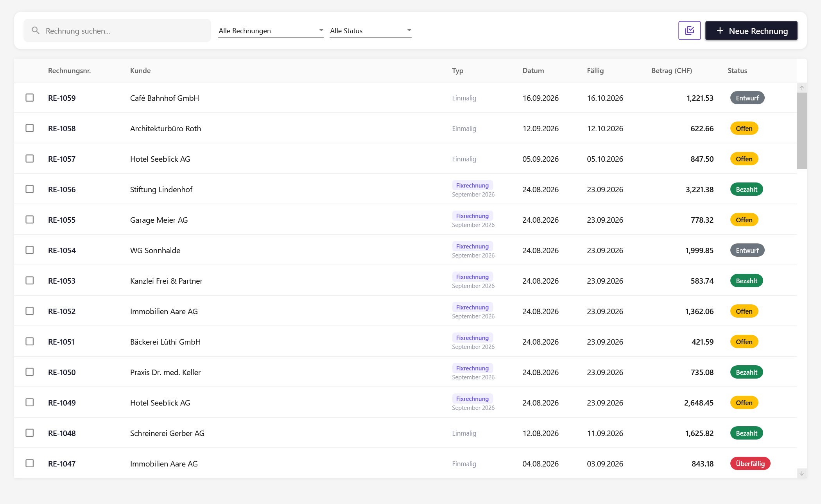Click the Überfällig status badge for RE-1047
The width and height of the screenshot is (821, 504).
click(x=750, y=463)
